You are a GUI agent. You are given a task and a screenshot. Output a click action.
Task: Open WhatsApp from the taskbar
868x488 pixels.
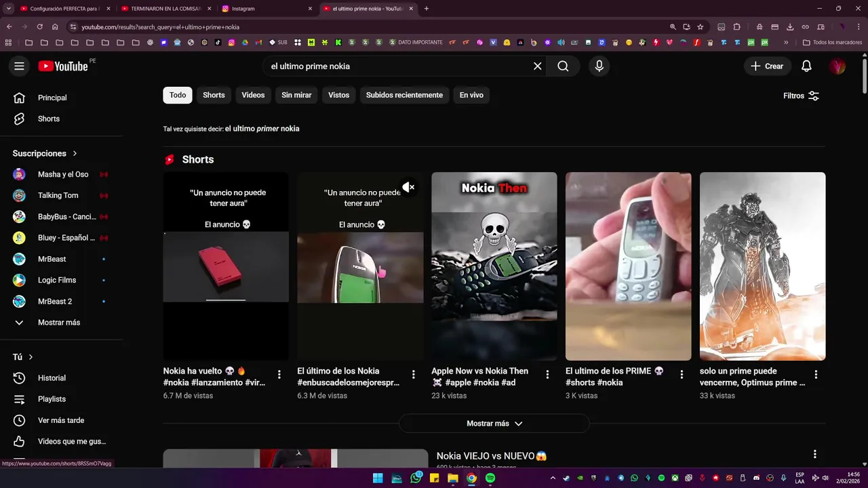point(416,478)
